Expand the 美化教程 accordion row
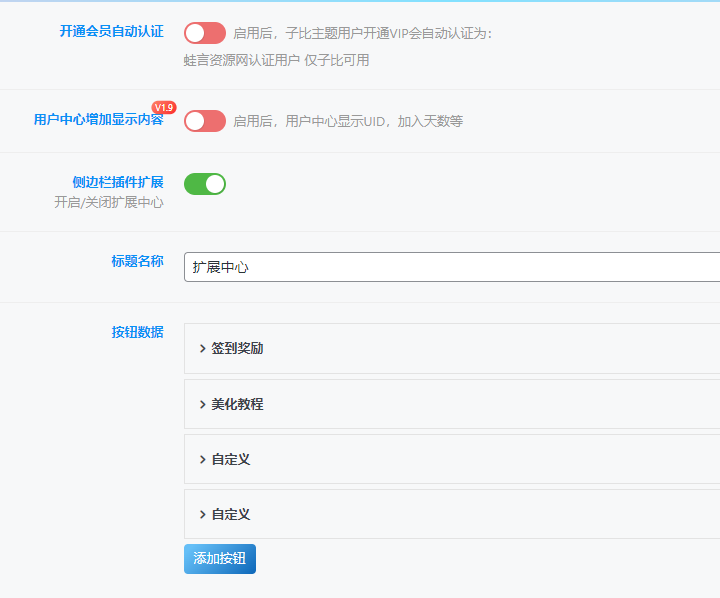This screenshot has width=720, height=598. tap(450, 404)
